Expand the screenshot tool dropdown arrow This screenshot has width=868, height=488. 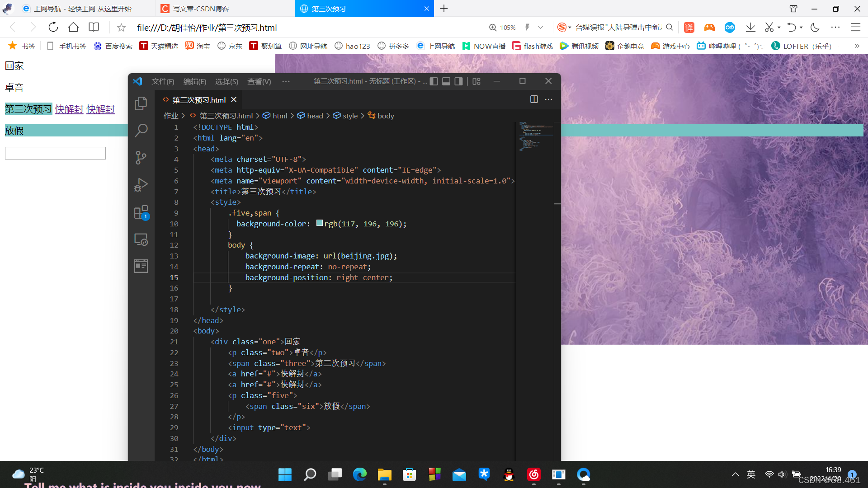coord(779,28)
